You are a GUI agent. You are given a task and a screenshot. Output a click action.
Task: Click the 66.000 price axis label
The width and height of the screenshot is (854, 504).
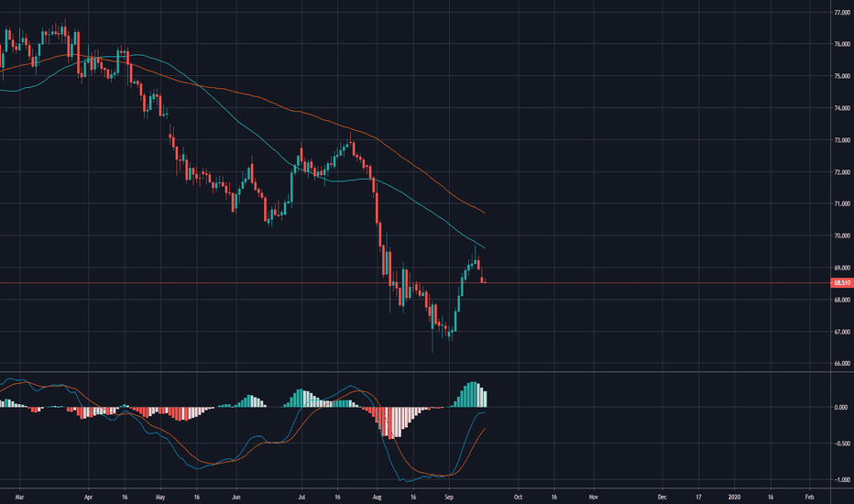point(841,364)
